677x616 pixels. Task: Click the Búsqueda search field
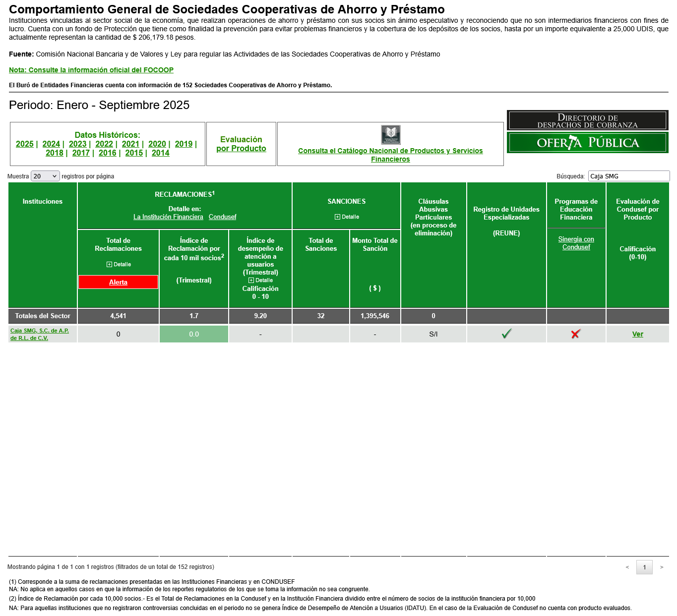pos(628,176)
